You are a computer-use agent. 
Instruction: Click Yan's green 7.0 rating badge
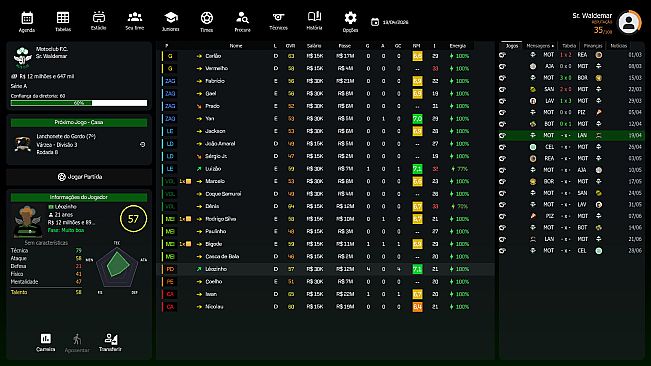pos(417,119)
